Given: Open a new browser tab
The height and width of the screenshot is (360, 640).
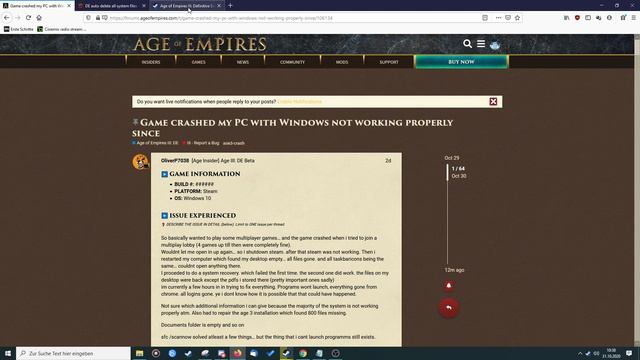Looking at the screenshot, I should pos(230,6).
